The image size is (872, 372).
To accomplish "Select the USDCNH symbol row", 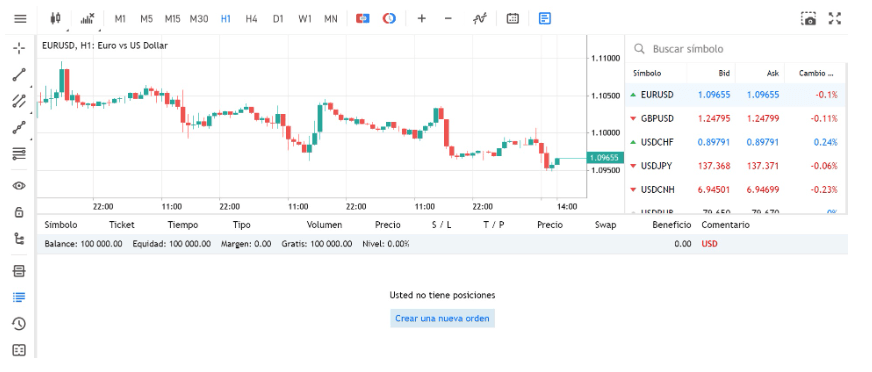I will click(736, 190).
